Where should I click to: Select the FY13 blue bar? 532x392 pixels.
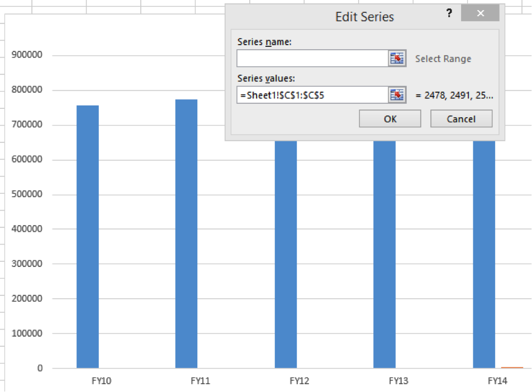[x=384, y=254]
